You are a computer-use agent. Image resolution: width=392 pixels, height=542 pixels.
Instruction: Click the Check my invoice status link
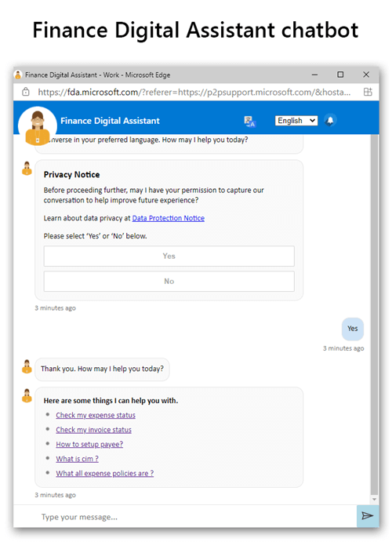coord(93,430)
